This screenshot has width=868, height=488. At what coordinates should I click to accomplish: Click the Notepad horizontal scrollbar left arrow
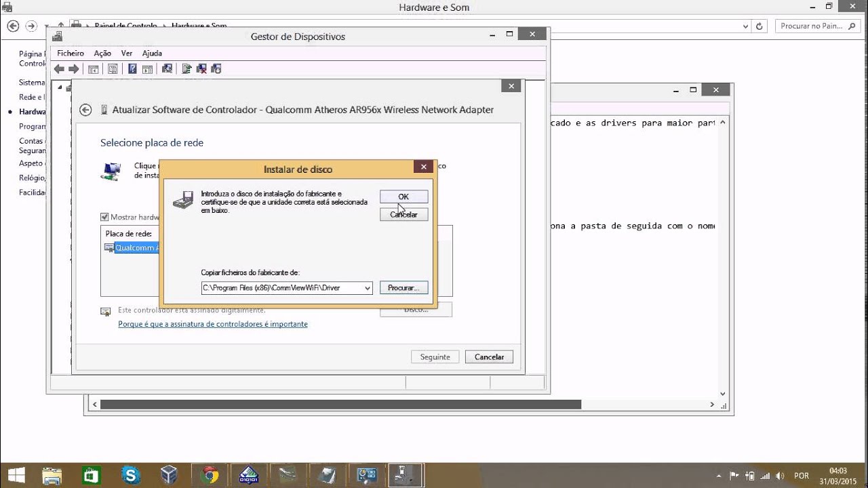tap(94, 405)
